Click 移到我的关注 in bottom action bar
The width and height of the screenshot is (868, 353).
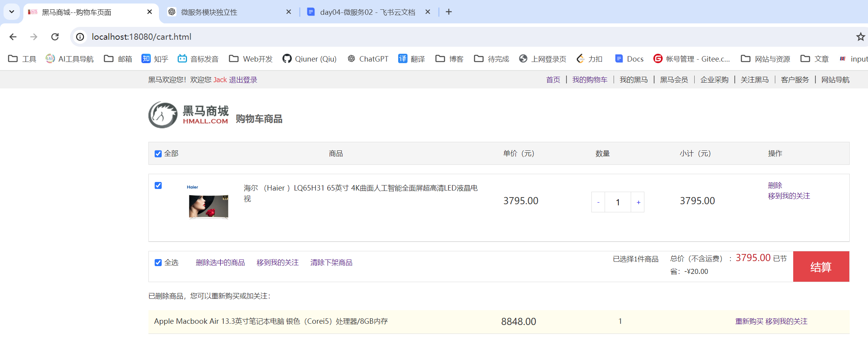pyautogui.click(x=278, y=263)
